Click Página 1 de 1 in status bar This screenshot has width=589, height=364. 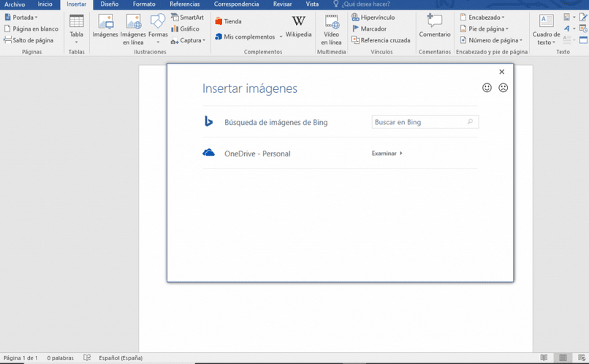click(x=20, y=358)
